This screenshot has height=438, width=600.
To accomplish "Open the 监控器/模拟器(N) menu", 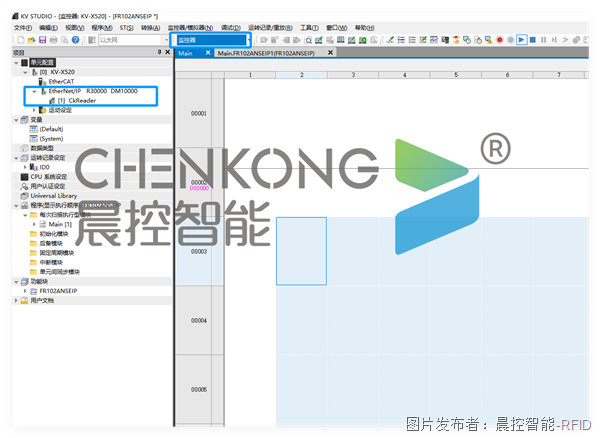I will tap(190, 28).
